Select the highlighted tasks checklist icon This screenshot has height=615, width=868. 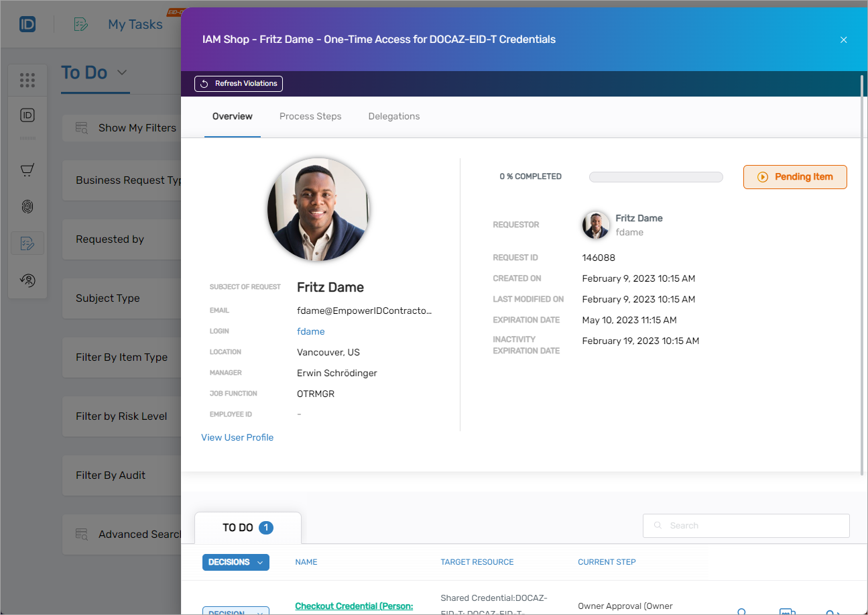pyautogui.click(x=27, y=243)
